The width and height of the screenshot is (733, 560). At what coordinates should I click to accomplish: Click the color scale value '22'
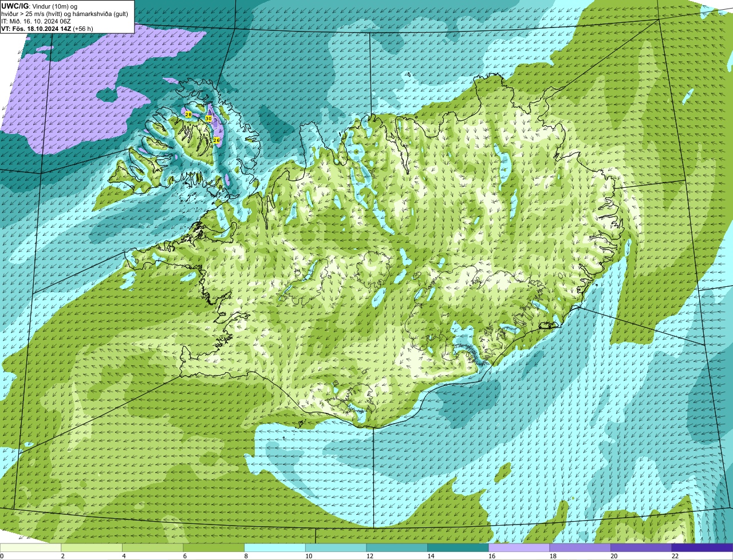pos(675,556)
